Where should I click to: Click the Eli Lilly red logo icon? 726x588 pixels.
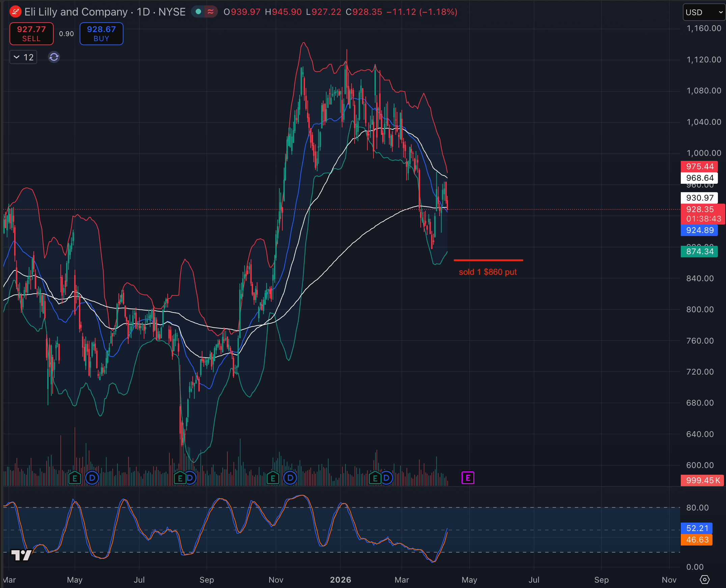(x=15, y=11)
